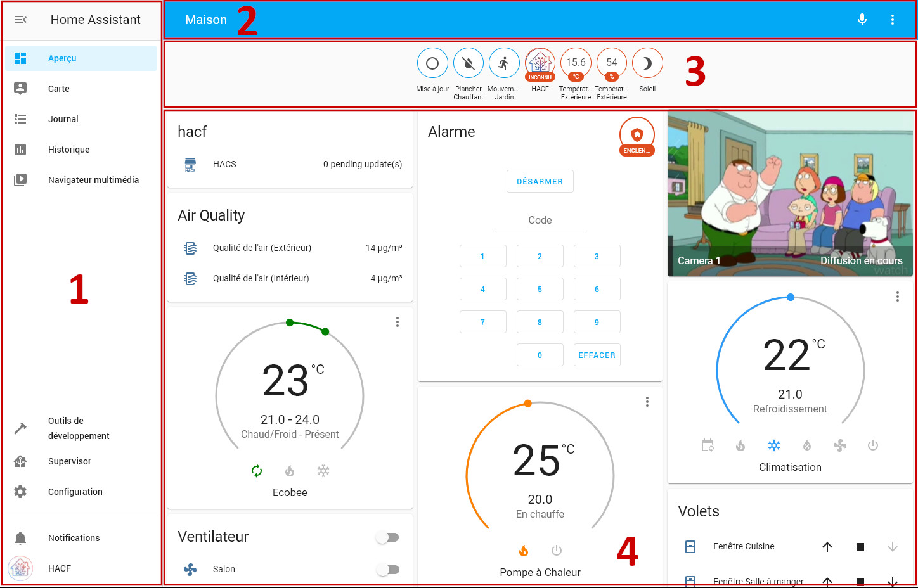Select fan-only mode on Climatisation
Image resolution: width=918 pixels, height=588 pixels.
click(840, 445)
